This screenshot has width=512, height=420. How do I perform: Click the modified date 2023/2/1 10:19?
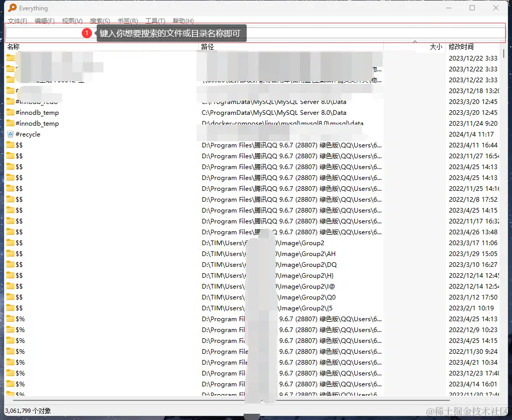pyautogui.click(x=471, y=308)
